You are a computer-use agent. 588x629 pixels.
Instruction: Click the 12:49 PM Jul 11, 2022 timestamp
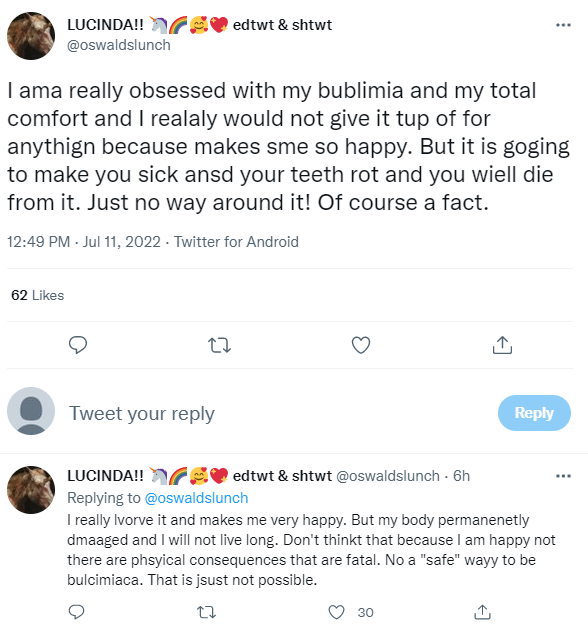click(84, 242)
